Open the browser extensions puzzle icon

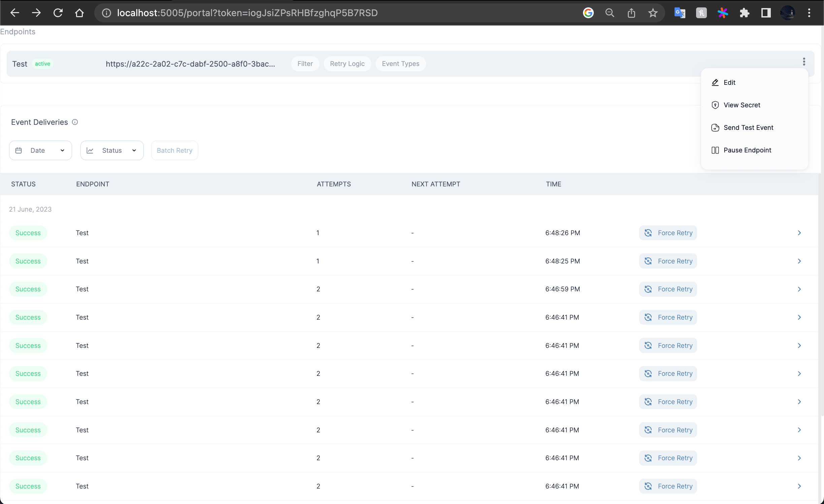(x=745, y=13)
